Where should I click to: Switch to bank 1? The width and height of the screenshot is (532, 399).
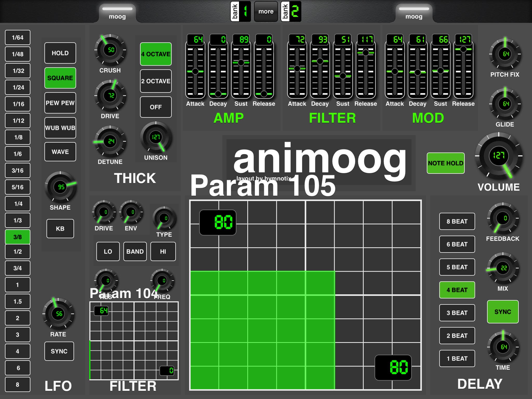click(241, 11)
